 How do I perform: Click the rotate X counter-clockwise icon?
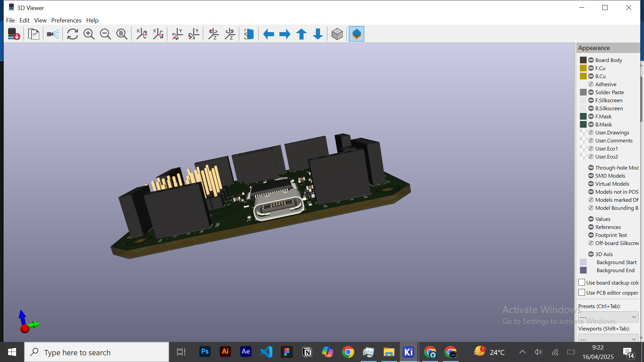coord(158,34)
